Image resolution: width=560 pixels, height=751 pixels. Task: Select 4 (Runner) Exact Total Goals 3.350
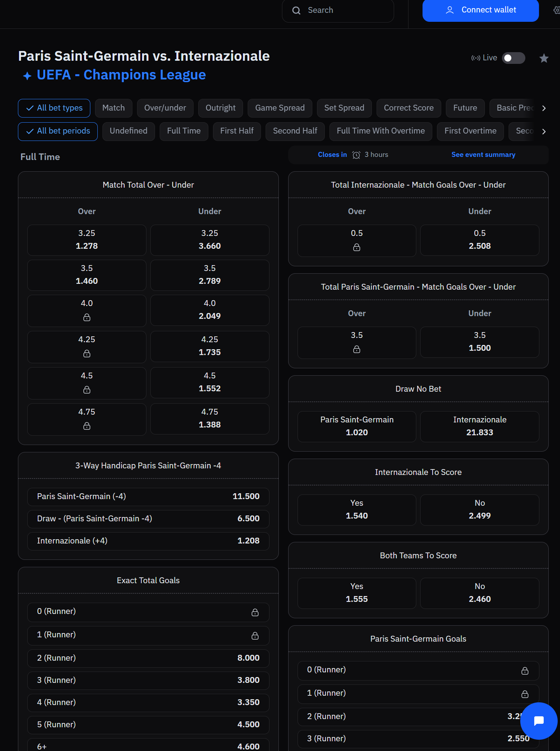click(148, 703)
